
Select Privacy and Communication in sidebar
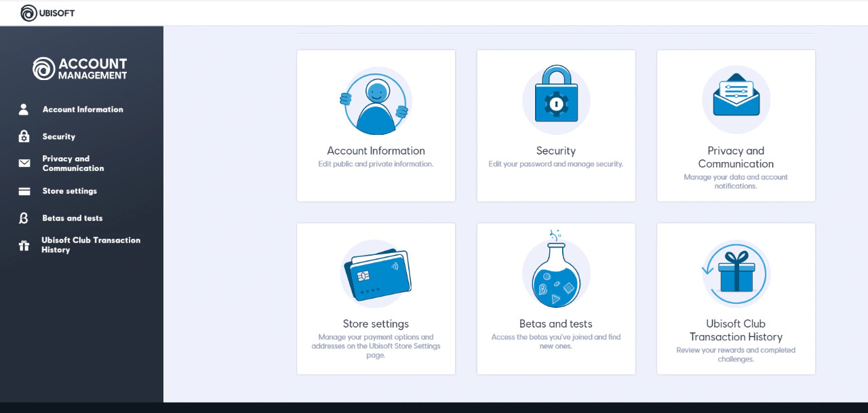[73, 163]
